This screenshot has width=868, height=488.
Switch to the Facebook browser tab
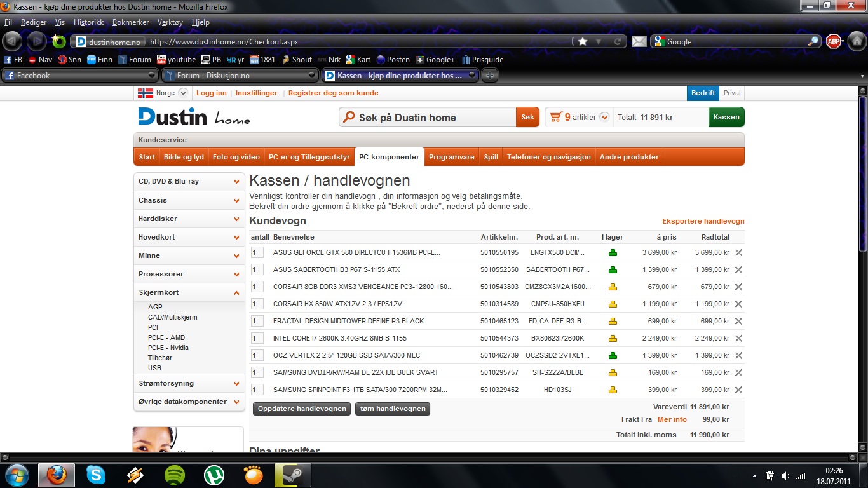point(80,75)
